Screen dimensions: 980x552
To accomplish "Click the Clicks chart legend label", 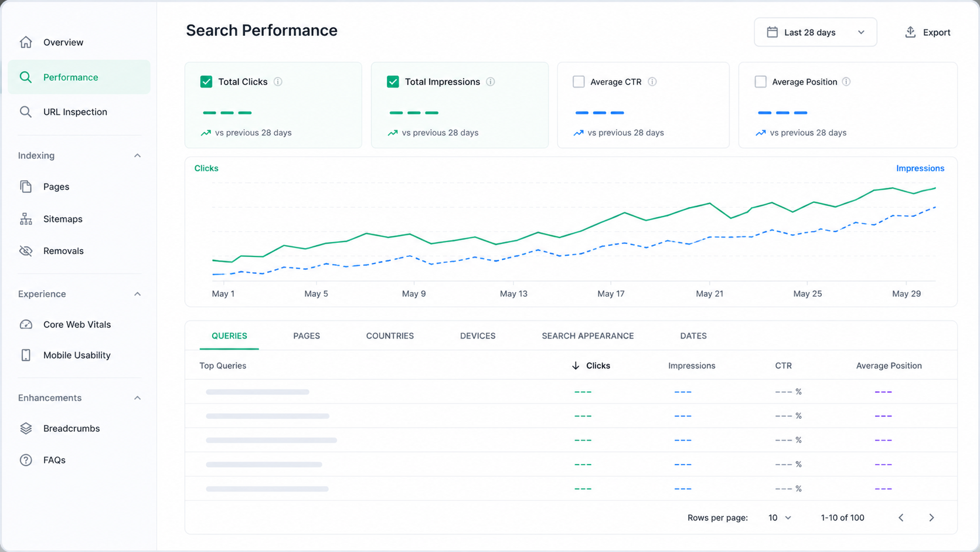I will (206, 168).
